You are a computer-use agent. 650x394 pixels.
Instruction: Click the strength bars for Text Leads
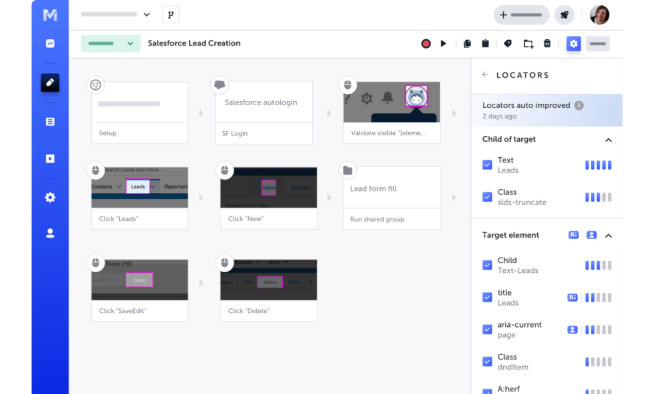[x=598, y=165]
